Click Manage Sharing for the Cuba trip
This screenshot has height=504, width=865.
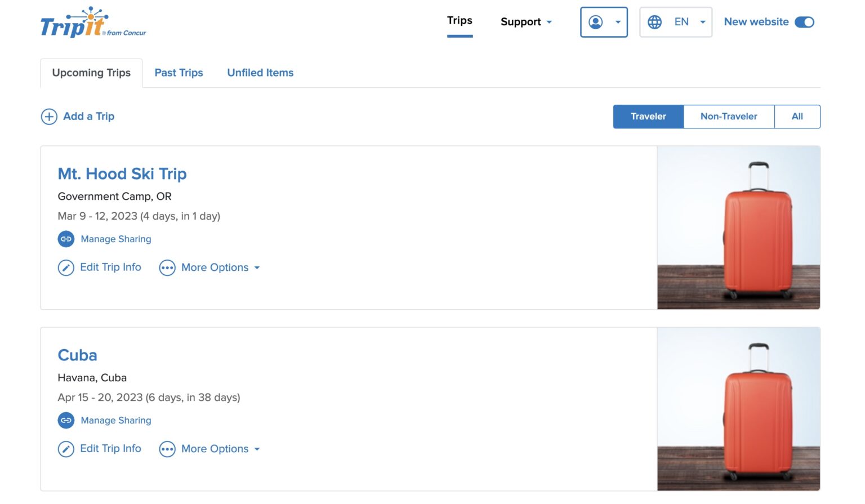[x=115, y=420]
